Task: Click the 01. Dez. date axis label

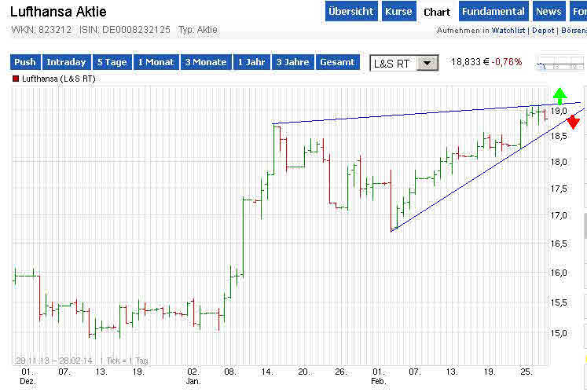Action: point(28,376)
